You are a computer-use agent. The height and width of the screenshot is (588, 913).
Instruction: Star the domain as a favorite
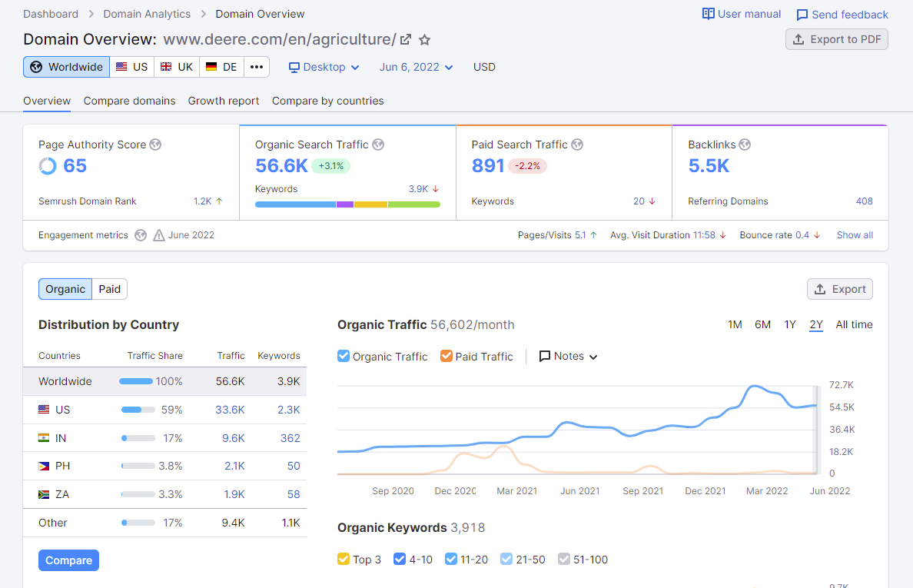pos(425,40)
